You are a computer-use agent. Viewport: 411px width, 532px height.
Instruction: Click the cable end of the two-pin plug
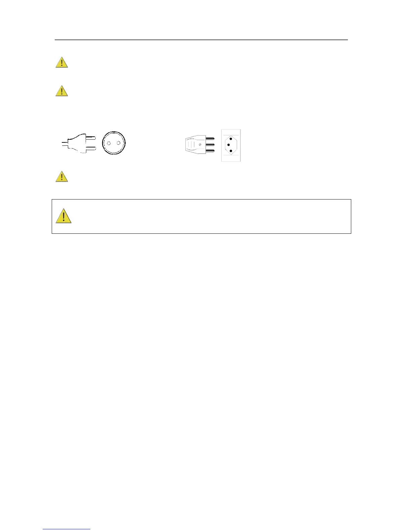coord(65,144)
